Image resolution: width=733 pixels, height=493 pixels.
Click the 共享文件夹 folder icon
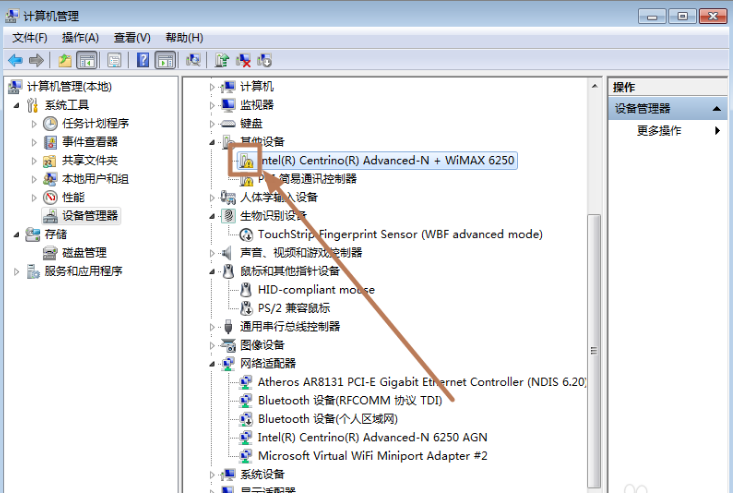pyautogui.click(x=50, y=161)
